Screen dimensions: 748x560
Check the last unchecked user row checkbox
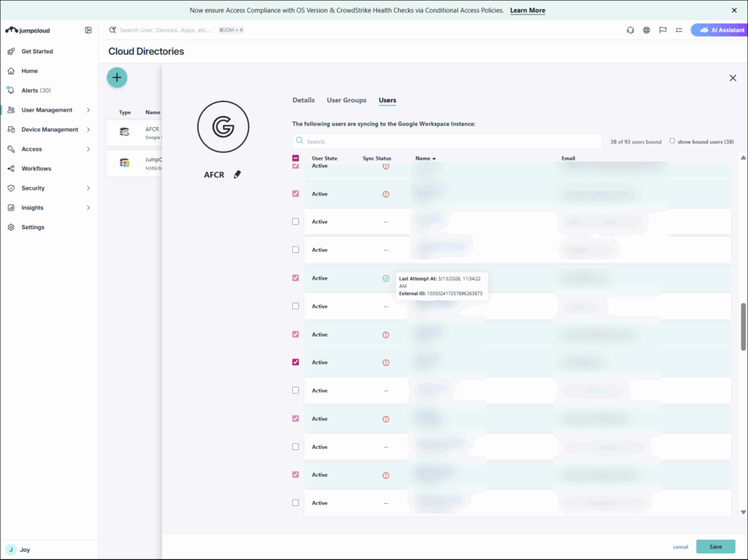[296, 503]
